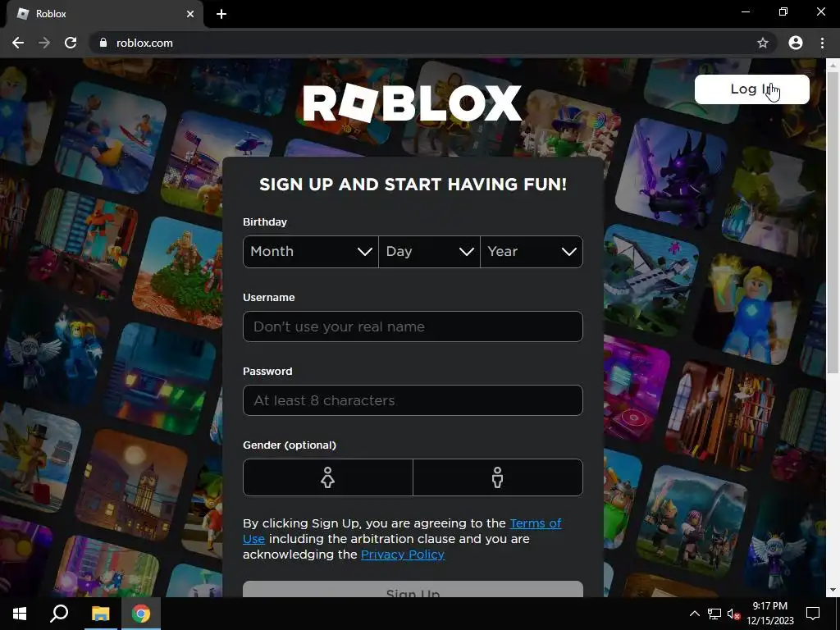
Task: Show hidden system tray icons
Action: pyautogui.click(x=694, y=614)
